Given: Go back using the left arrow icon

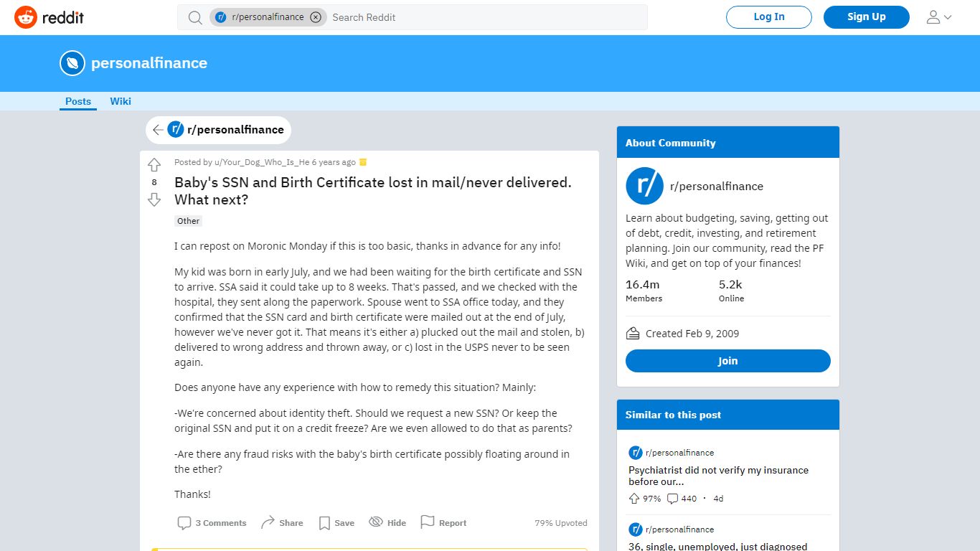Looking at the screenshot, I should click(x=158, y=130).
